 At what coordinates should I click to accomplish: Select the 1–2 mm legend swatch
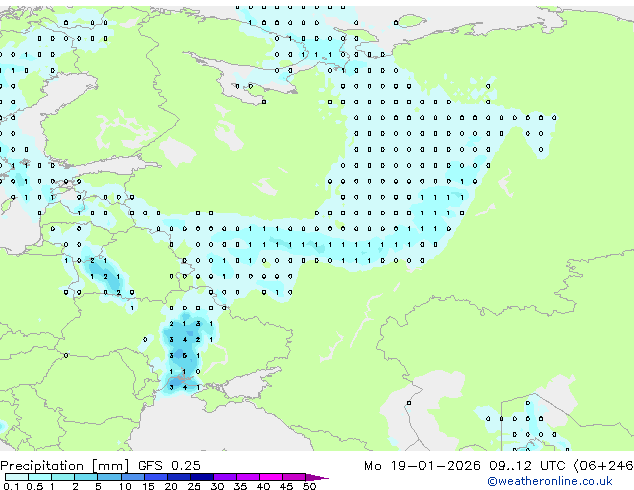63,477
